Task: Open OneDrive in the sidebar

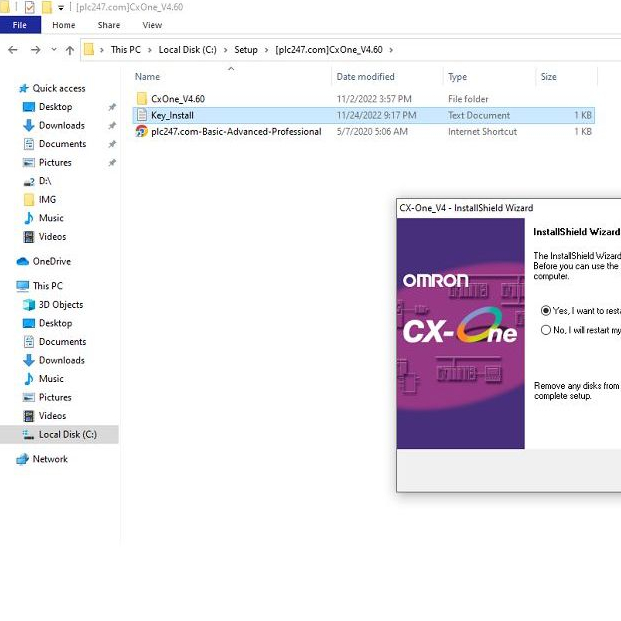Action: (51, 261)
